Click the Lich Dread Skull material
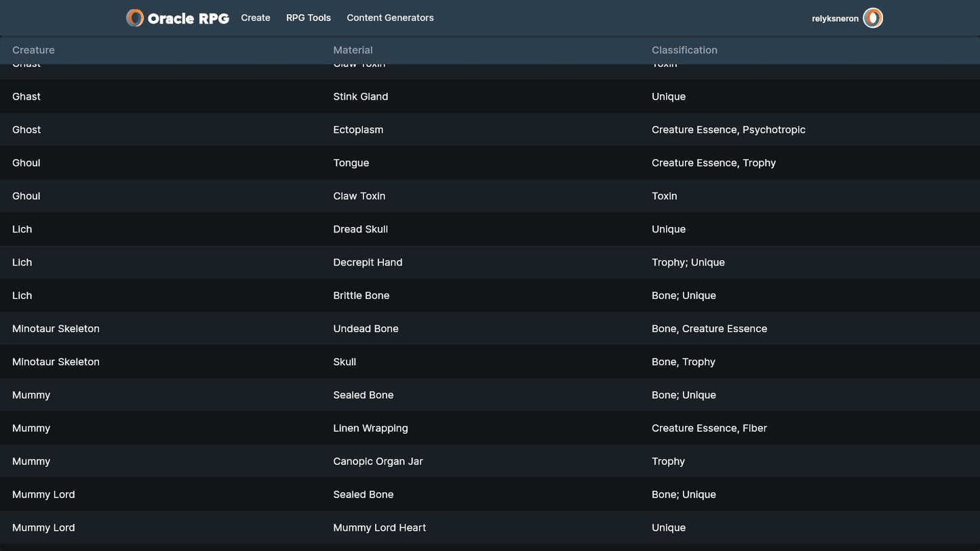The image size is (980, 551). click(360, 230)
